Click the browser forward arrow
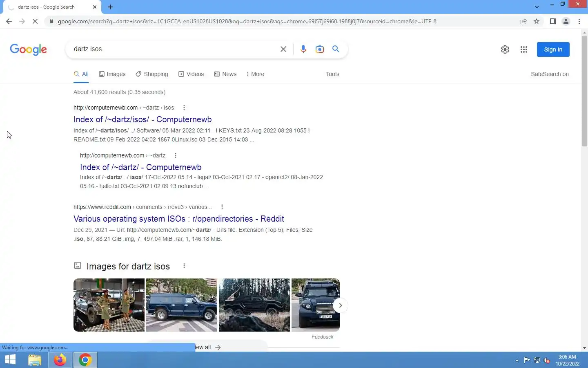The image size is (588, 368). pyautogui.click(x=22, y=21)
